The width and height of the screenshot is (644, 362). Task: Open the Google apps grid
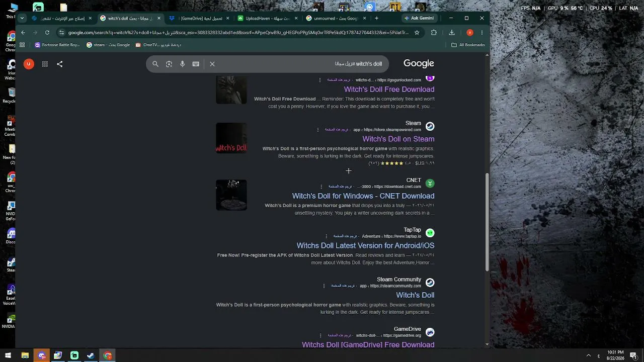point(45,64)
